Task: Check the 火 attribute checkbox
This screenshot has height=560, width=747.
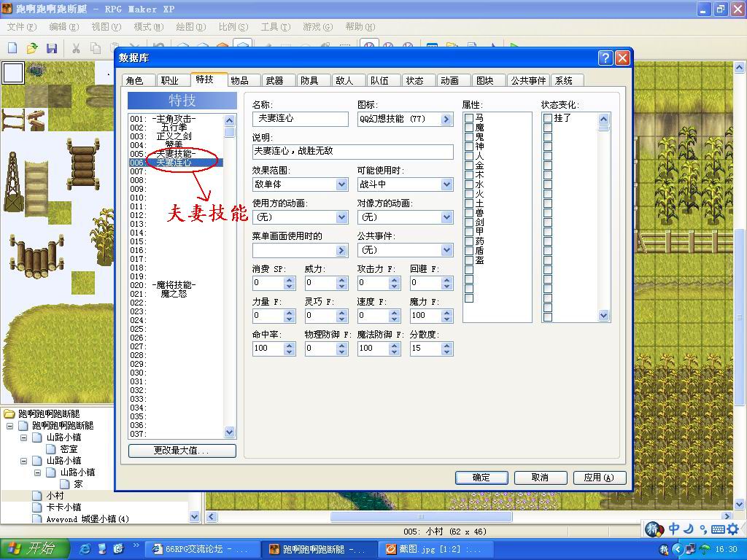Action: pos(469,194)
